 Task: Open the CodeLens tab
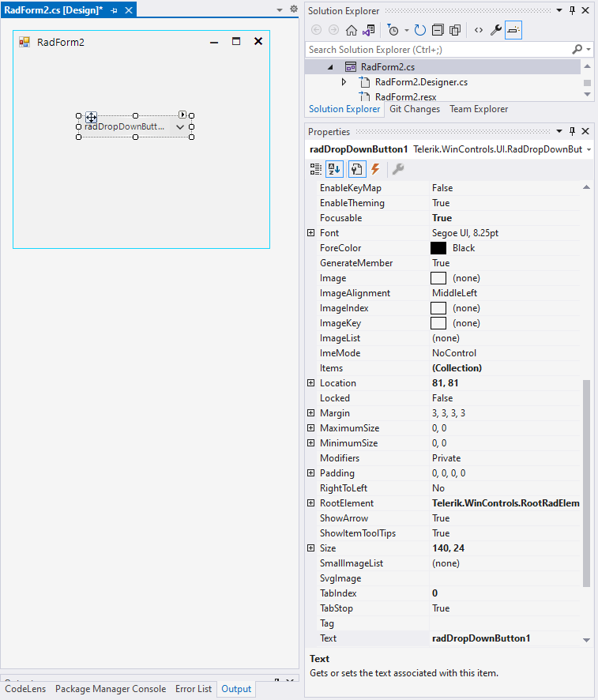(x=25, y=689)
